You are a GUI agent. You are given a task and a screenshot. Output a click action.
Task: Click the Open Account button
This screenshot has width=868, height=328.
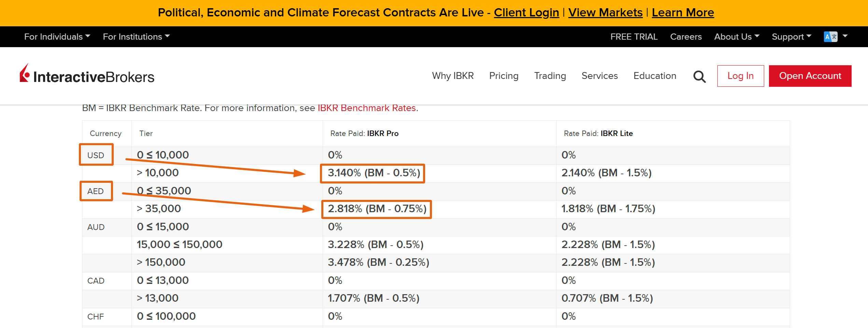[810, 76]
